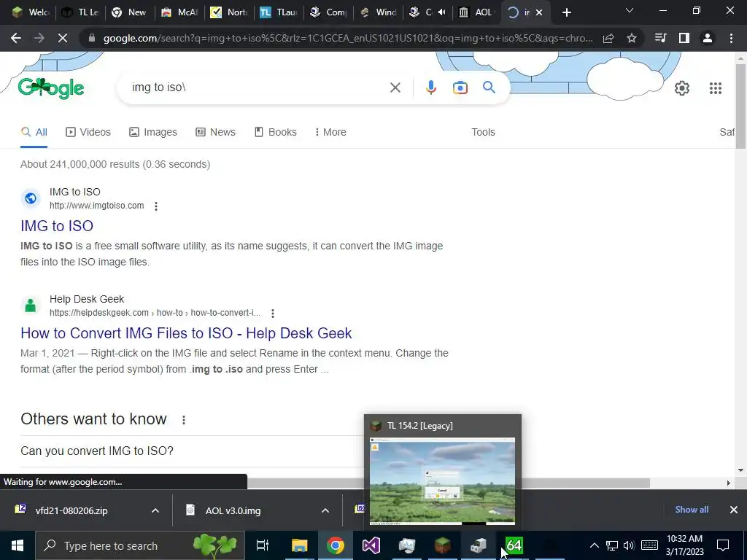Viewport: 747px width, 560px height.
Task: Open more options for imgtoiso.com result
Action: pyautogui.click(x=156, y=206)
